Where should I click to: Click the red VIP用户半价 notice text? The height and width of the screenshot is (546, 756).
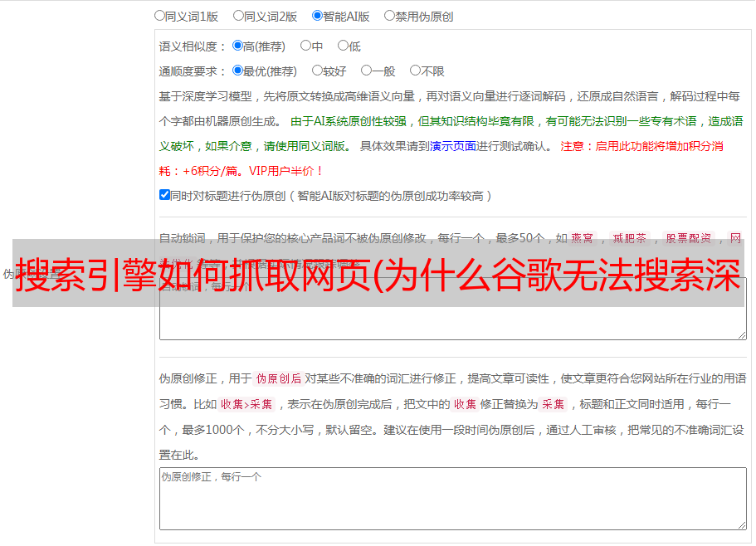286,171
